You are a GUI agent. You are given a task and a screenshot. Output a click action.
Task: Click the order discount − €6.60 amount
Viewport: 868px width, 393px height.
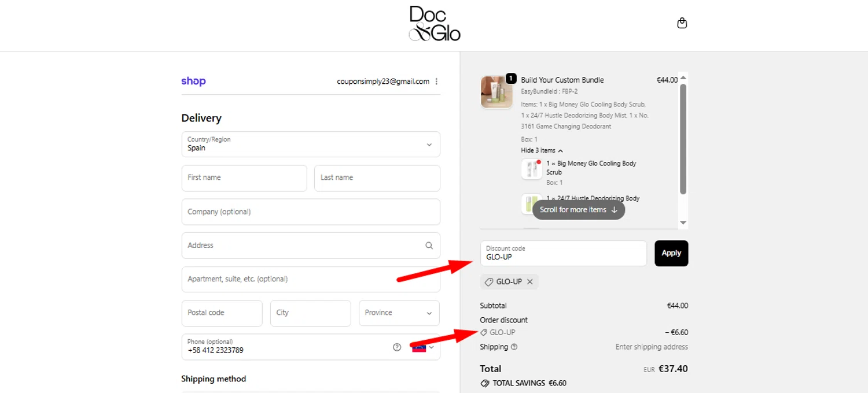(x=677, y=332)
